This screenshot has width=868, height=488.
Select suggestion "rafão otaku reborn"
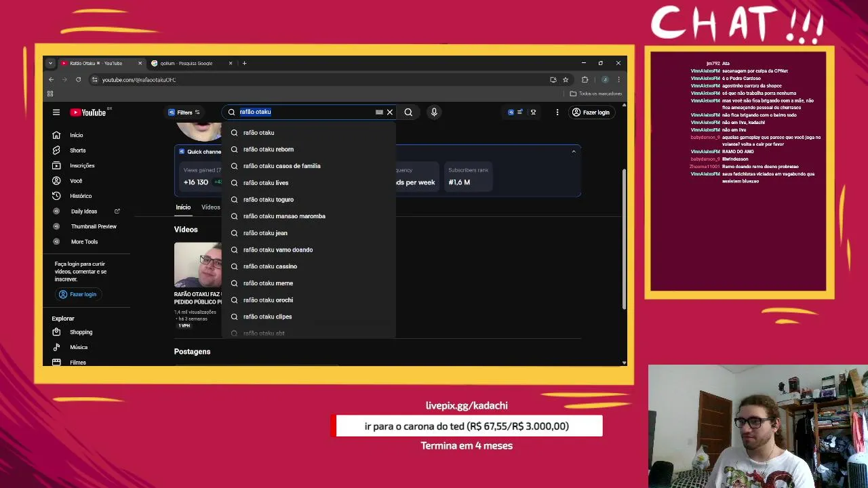point(309,149)
